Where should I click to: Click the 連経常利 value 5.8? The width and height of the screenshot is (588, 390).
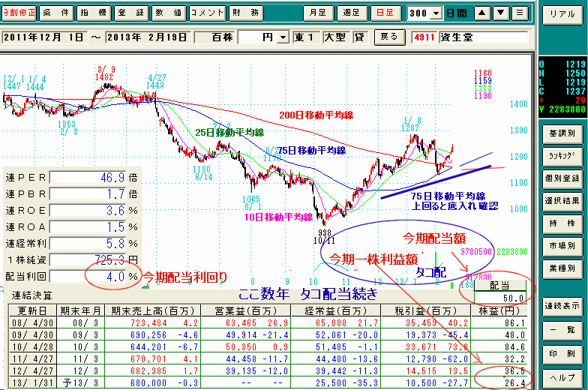88,243
